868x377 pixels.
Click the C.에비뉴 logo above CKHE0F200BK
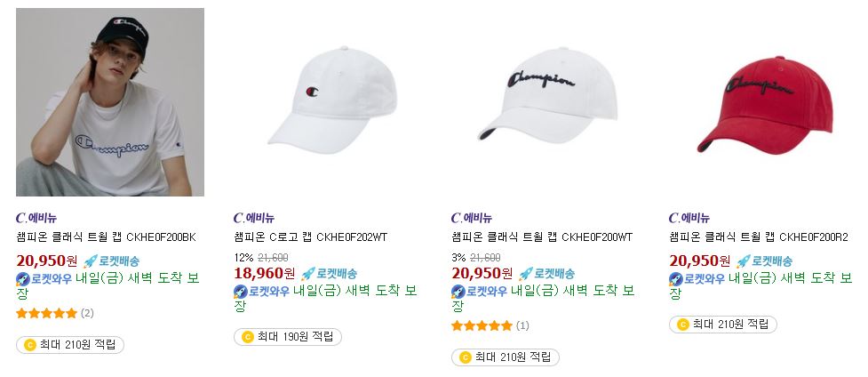(36, 218)
